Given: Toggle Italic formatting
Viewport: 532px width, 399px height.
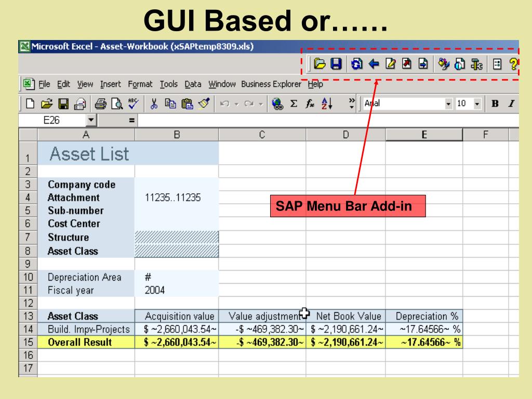Looking at the screenshot, I should pyautogui.click(x=511, y=103).
